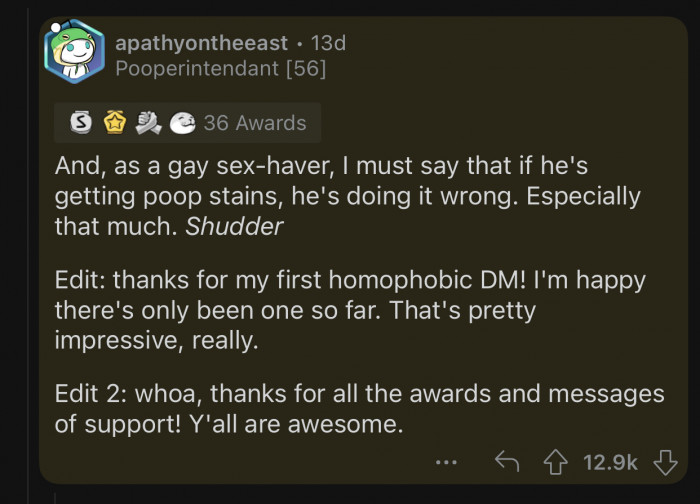700x504 pixels.
Task: Click the 12.9k vote score
Action: pyautogui.click(x=609, y=462)
